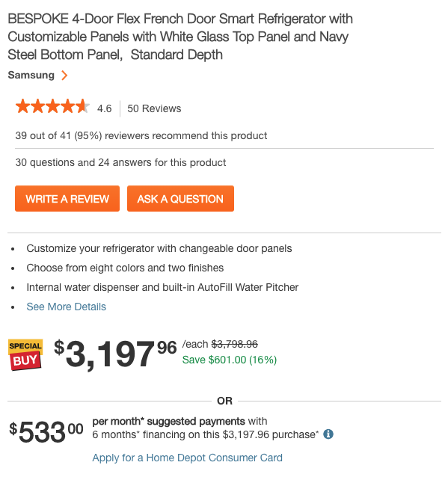
Task: Click the orange star rating icons
Action: [x=52, y=106]
